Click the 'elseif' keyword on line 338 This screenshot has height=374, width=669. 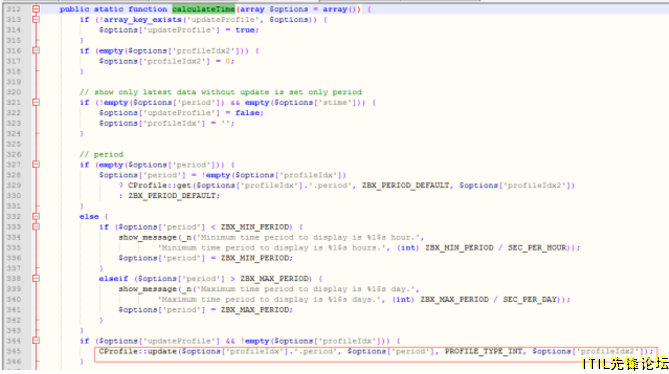click(x=113, y=278)
